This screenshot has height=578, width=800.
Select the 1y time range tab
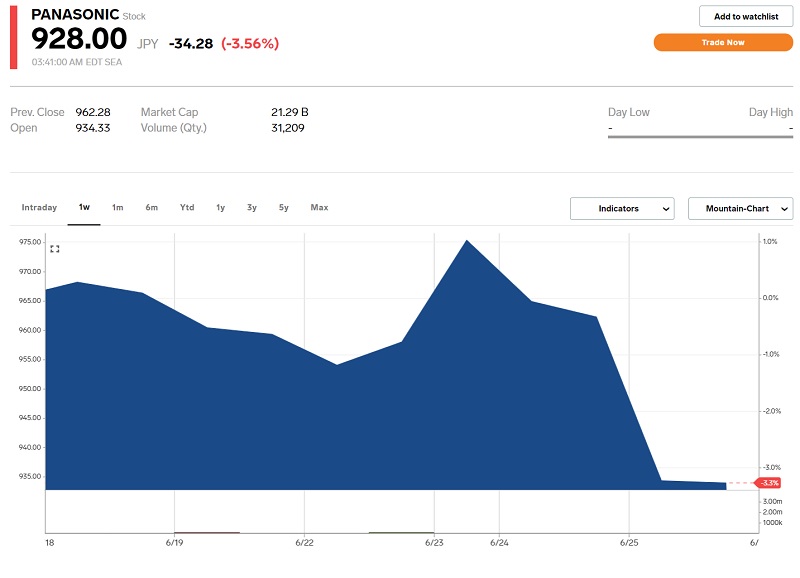(220, 207)
